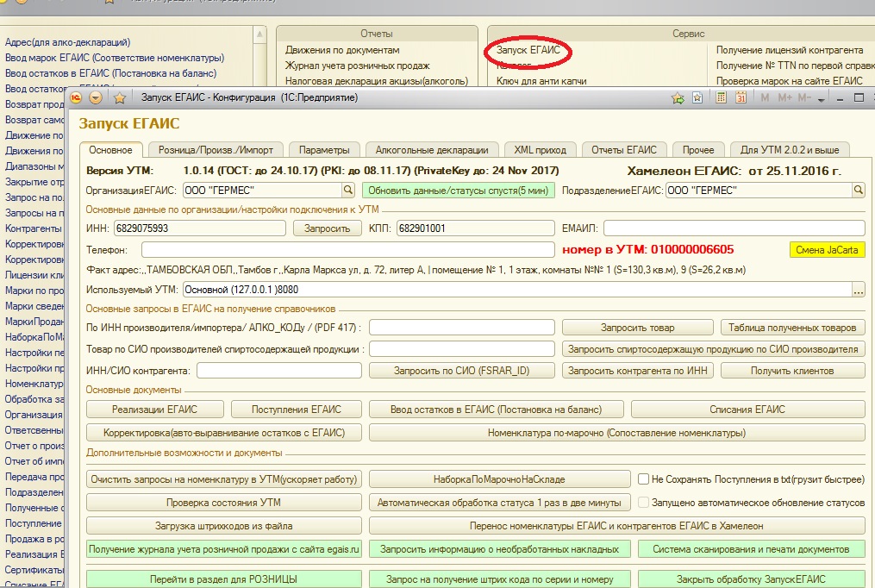Toggle 'Не Сохранять Поступления в txt' checkbox
This screenshot has height=588, width=875.
pyautogui.click(x=643, y=479)
